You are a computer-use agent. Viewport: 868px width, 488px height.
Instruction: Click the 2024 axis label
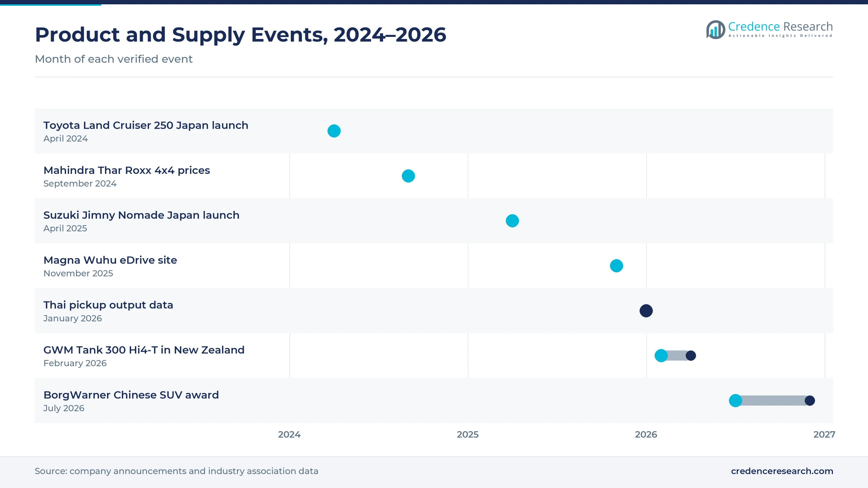pos(289,435)
